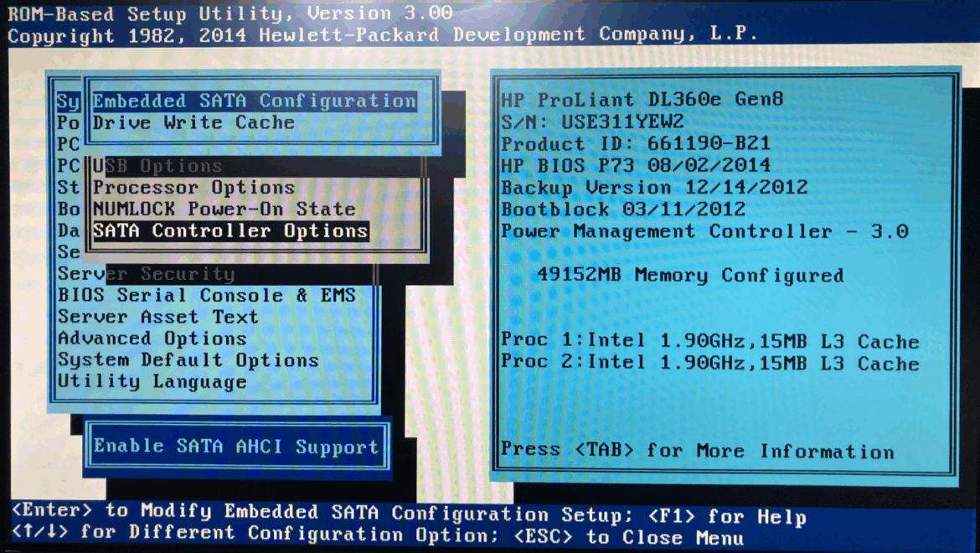Open Processor Options in the submenu
Screen dimensions: 980x553
click(193, 188)
